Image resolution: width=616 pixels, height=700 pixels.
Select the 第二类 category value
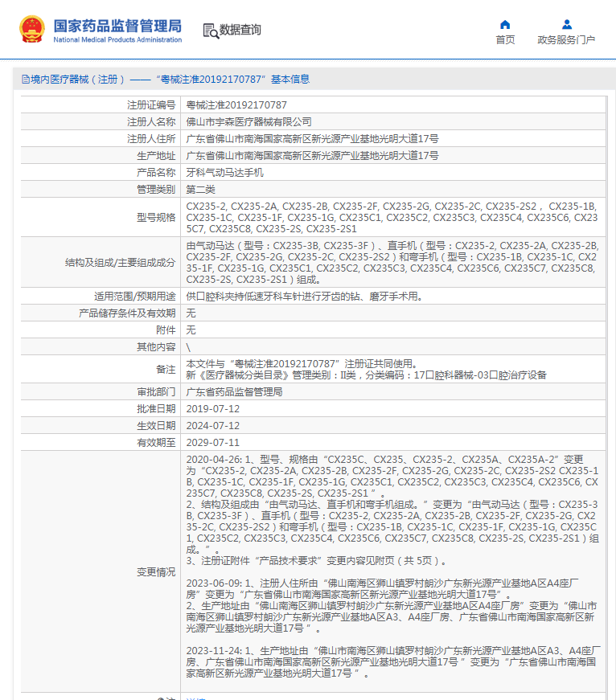pos(200,190)
